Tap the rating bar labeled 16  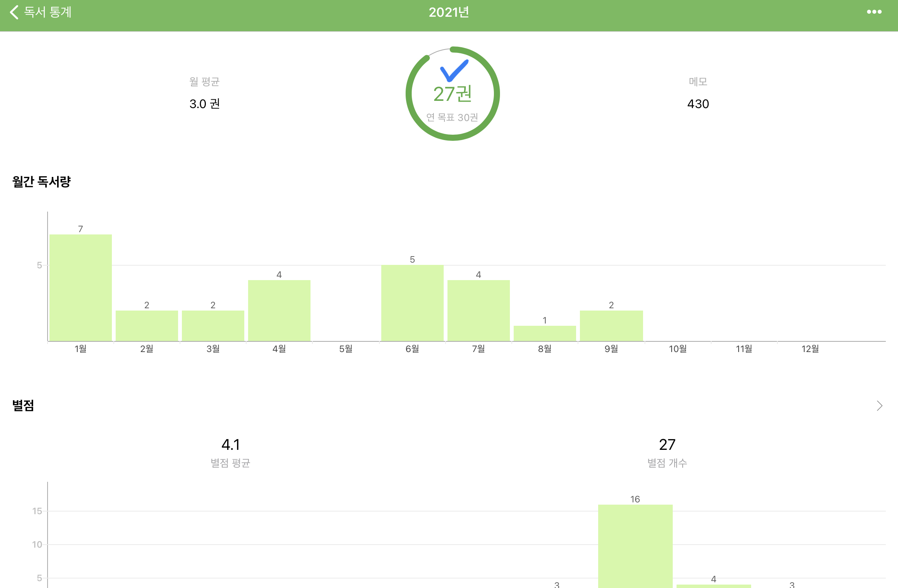(x=635, y=546)
